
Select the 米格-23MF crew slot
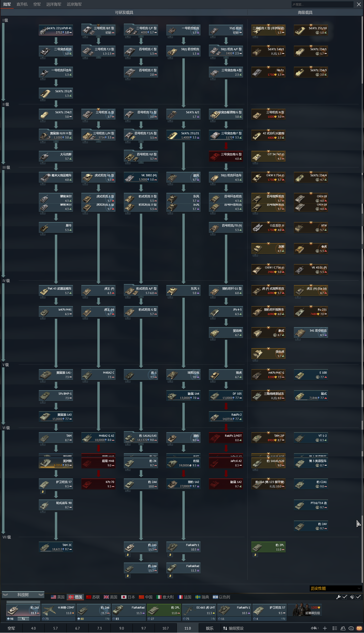pos(59,610)
